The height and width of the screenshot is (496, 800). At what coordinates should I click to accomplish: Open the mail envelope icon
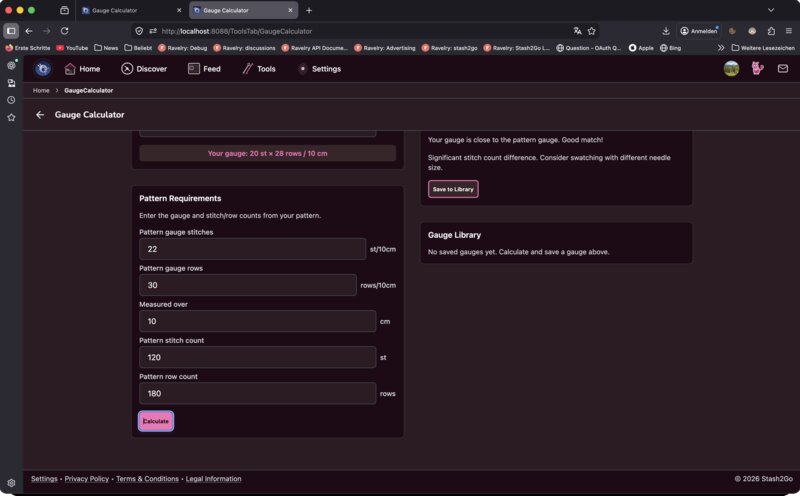pos(783,68)
